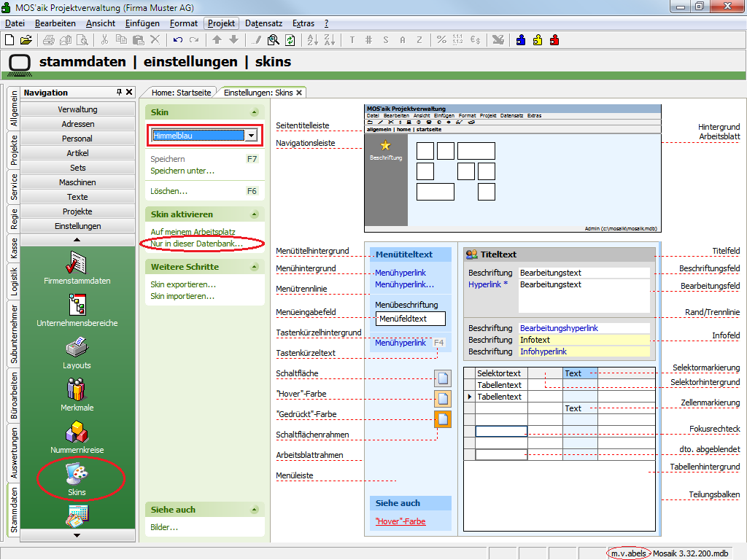747x560 pixels.
Task: Click the Skin exportieren… link
Action: click(183, 284)
